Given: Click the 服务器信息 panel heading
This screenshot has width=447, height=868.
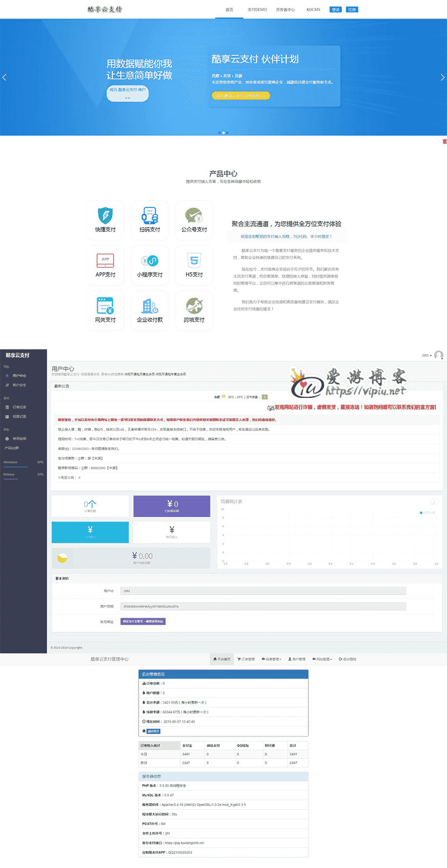Looking at the screenshot, I should pyautogui.click(x=223, y=776).
